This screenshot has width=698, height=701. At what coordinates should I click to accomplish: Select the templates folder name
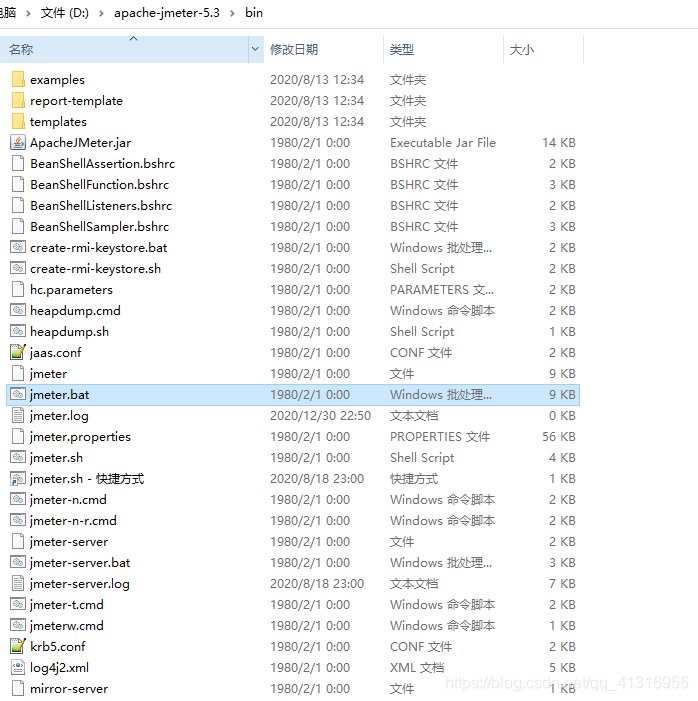tap(59, 122)
